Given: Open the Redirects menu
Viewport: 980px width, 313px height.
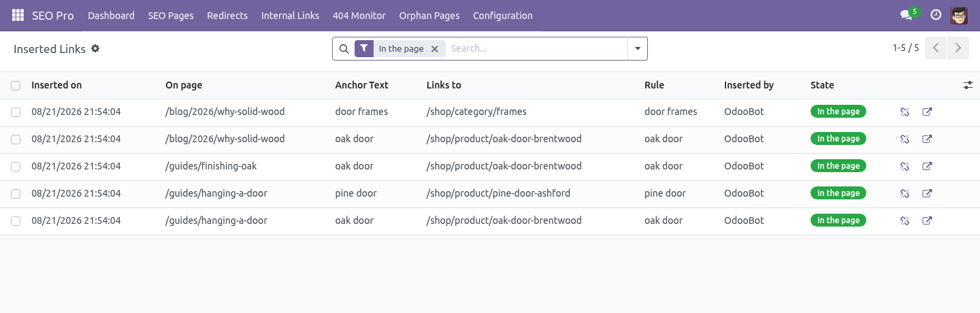Looking at the screenshot, I should pos(227,15).
